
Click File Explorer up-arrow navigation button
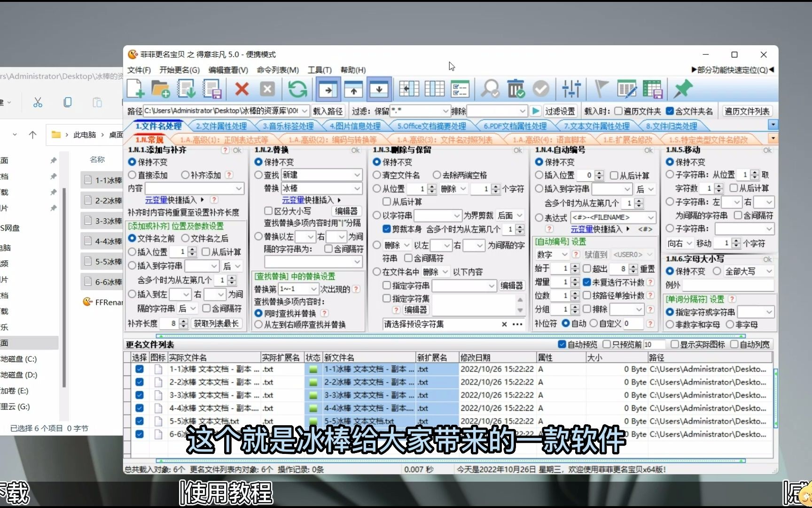click(x=32, y=135)
